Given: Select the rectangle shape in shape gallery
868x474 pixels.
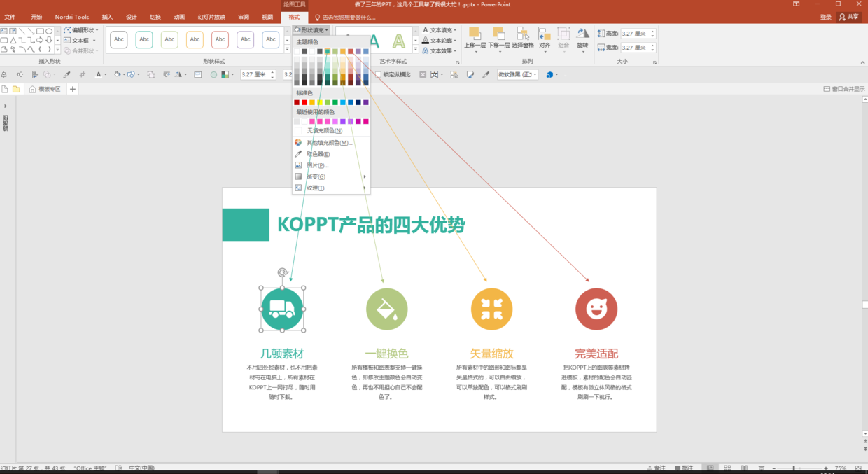Looking at the screenshot, I should (40, 31).
